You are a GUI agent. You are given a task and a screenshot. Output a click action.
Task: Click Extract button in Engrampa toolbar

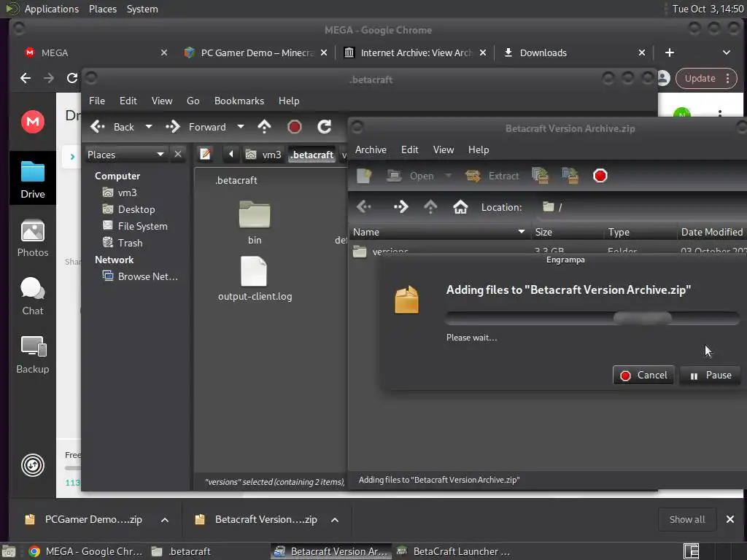492,176
